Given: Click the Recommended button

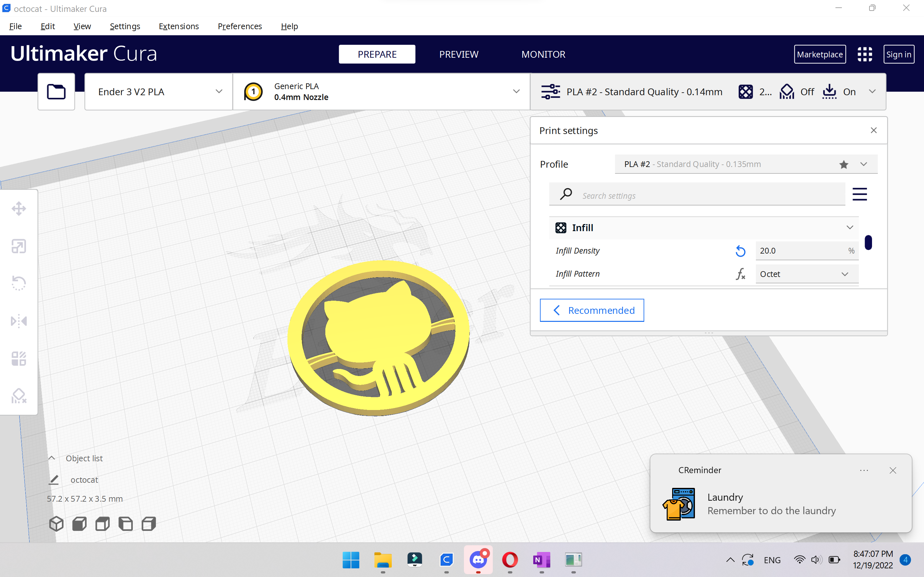Looking at the screenshot, I should [x=592, y=310].
